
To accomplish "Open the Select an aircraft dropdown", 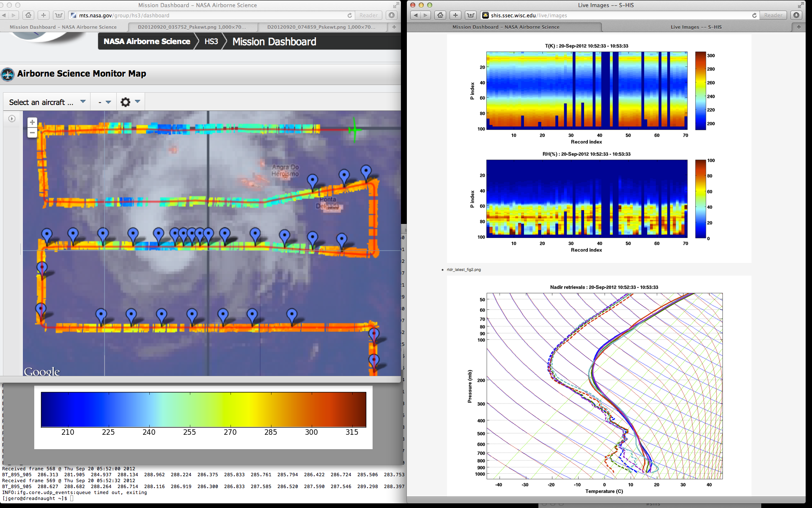I will [47, 102].
